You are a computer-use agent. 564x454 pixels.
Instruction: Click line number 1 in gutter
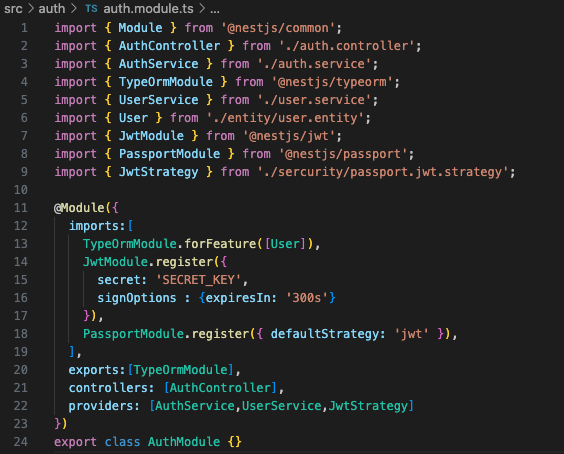[24, 28]
